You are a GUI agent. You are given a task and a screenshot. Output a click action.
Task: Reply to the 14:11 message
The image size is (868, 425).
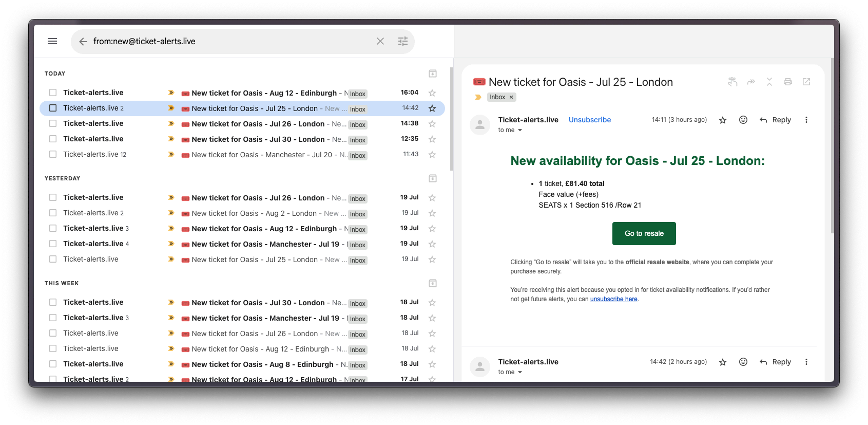pos(775,120)
